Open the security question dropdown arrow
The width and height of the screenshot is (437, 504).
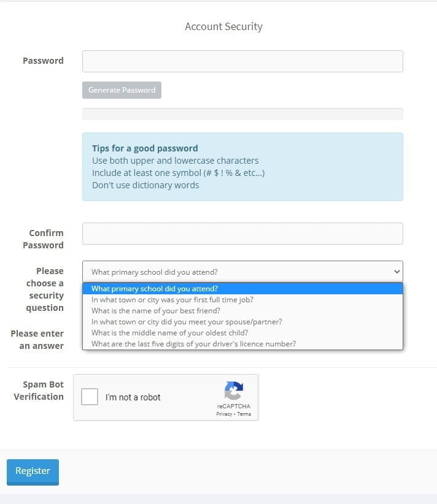click(396, 272)
